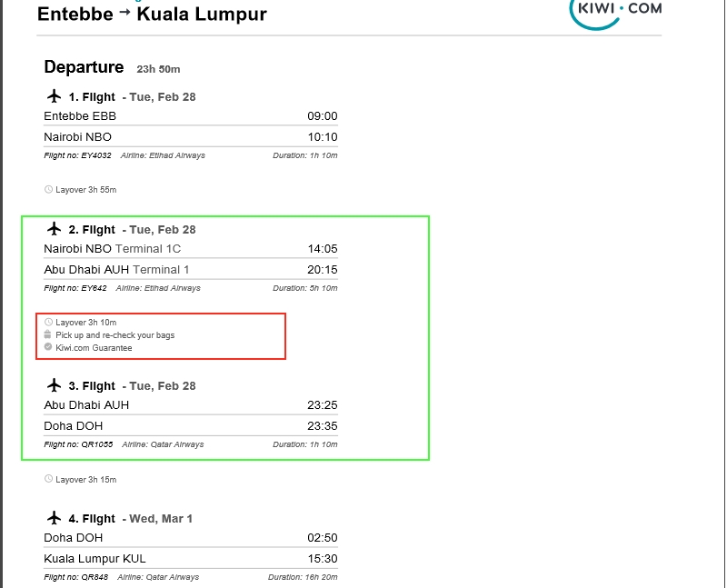Click departure time 09:00
Image resolution: width=727 pixels, height=588 pixels.
coord(323,116)
